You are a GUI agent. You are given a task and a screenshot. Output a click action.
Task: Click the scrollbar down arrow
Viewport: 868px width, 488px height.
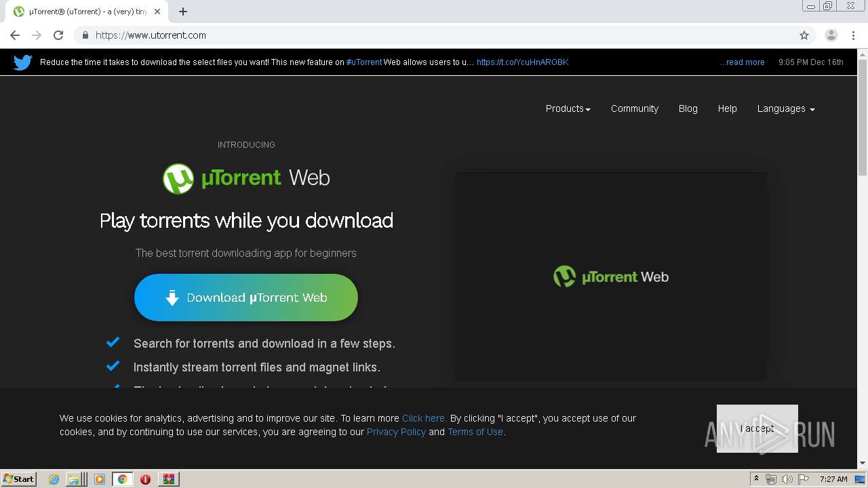[862, 464]
